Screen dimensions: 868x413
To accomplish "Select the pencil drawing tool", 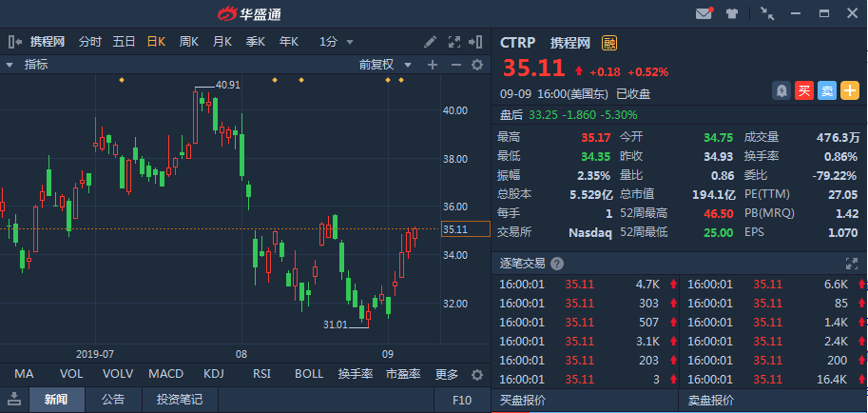I will click(x=430, y=42).
